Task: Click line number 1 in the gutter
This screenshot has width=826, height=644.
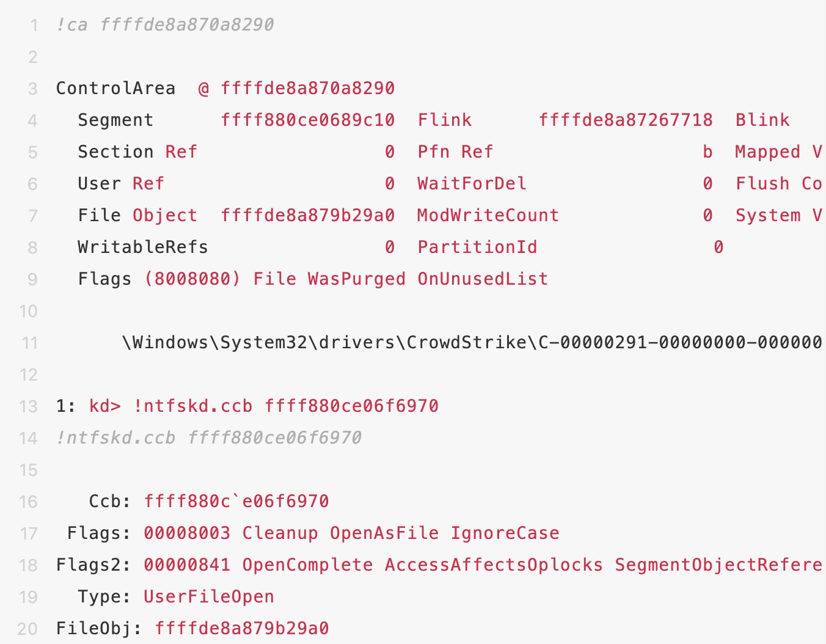Action: [34, 26]
